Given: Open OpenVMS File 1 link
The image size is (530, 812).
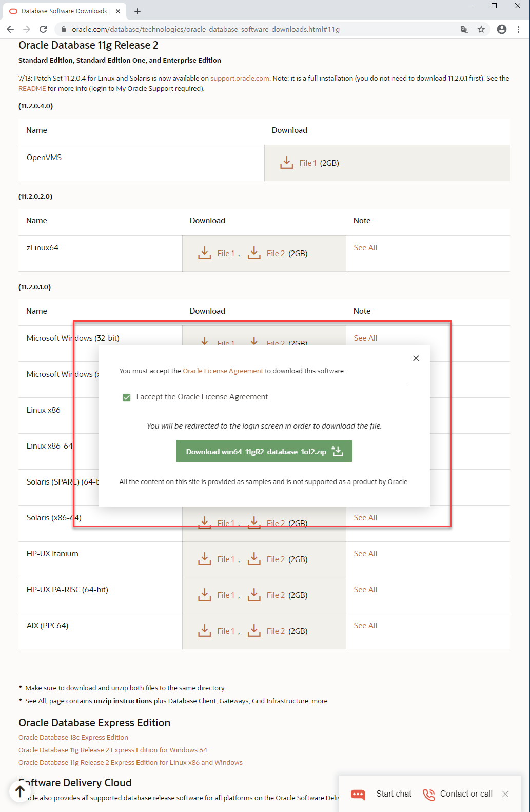Looking at the screenshot, I should [x=308, y=163].
